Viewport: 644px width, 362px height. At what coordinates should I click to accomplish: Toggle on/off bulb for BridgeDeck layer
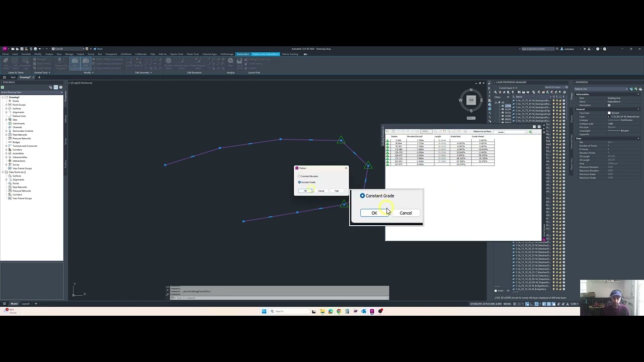coord(554,289)
